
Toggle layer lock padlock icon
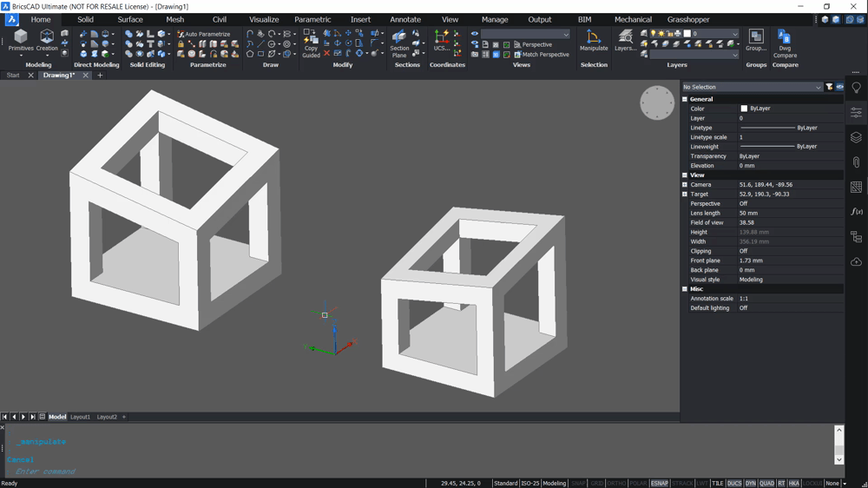click(x=670, y=34)
